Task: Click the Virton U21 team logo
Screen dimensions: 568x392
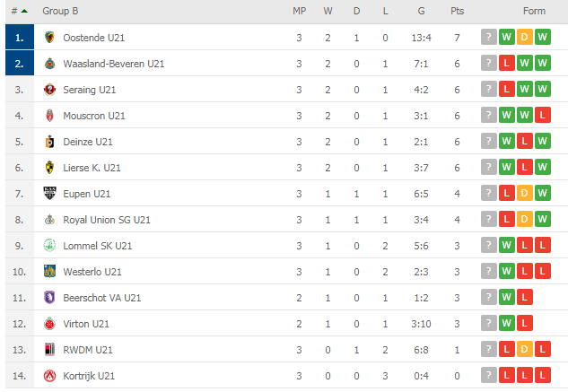Action: [49, 324]
